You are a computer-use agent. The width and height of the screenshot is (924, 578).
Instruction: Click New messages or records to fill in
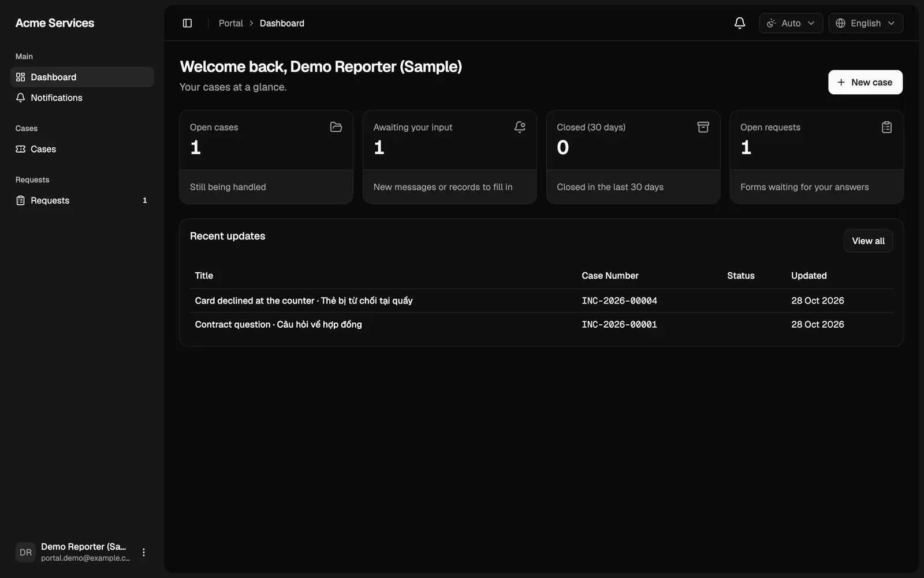pyautogui.click(x=443, y=187)
